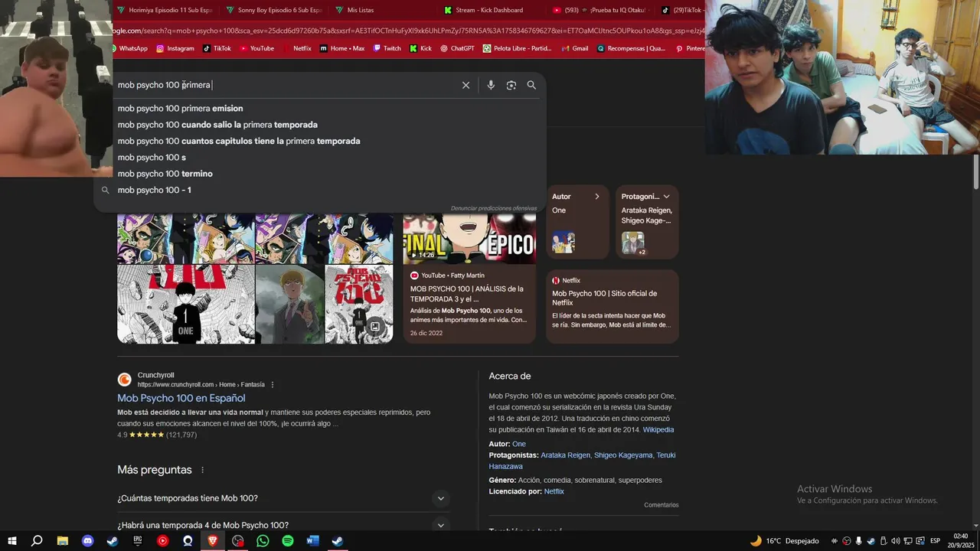Open File Explorer from the taskbar

coord(63,541)
